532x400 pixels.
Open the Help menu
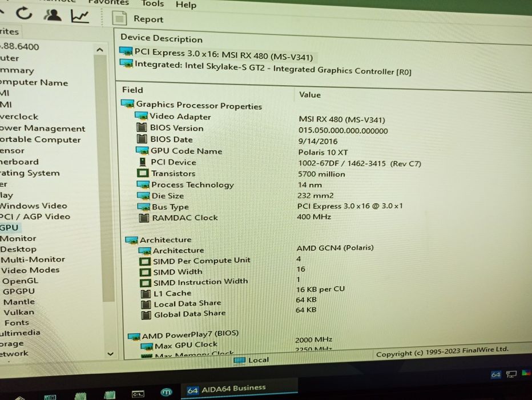186,5
